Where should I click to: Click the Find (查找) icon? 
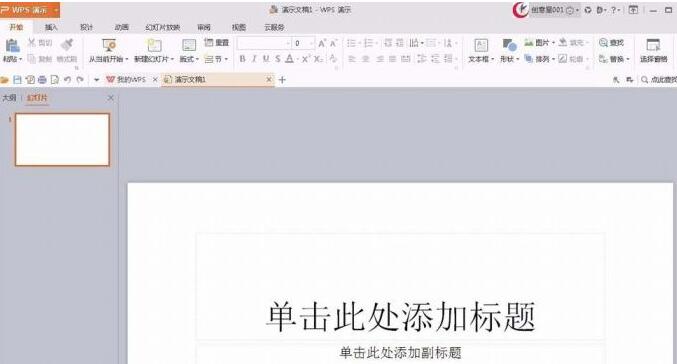[x=603, y=42]
